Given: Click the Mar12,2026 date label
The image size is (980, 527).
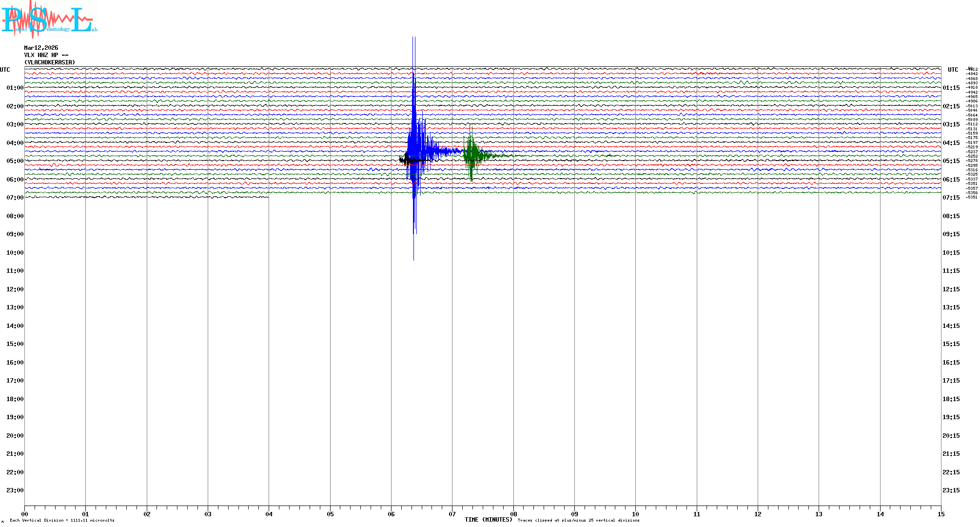Looking at the screenshot, I should pyautogui.click(x=41, y=48).
